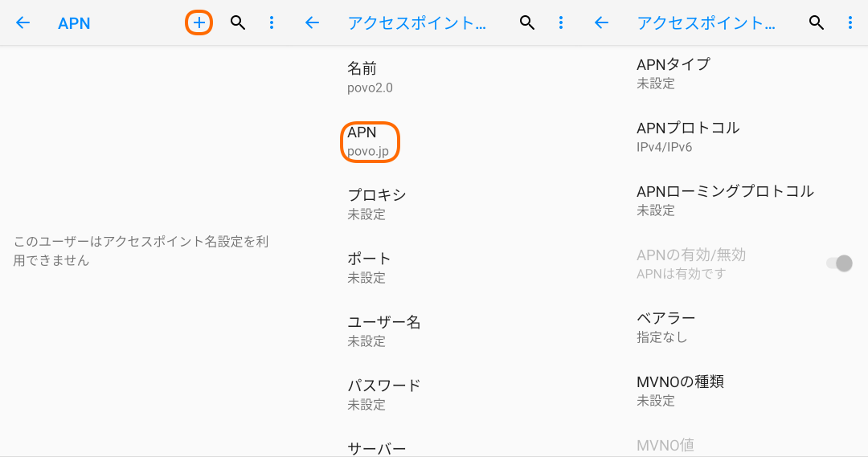
Task: Go back from the APN list screen
Action: pyautogui.click(x=23, y=22)
